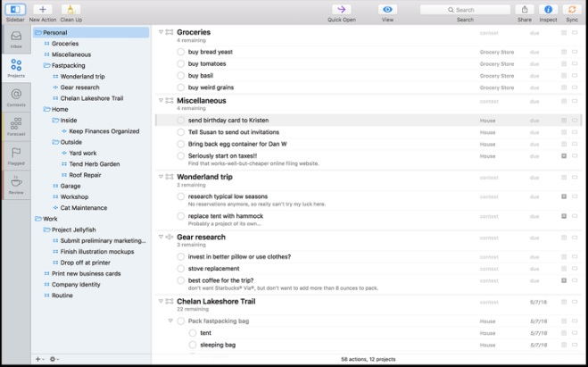Click House context of 'Bring back egg container'
The height and width of the screenshot is (367, 588).
487,144
